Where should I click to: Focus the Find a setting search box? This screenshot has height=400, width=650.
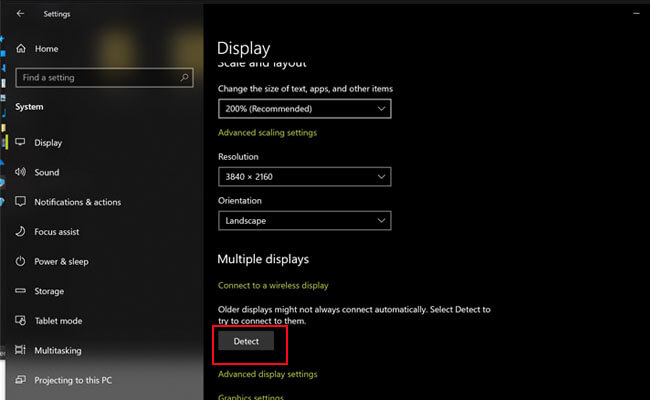(104, 78)
